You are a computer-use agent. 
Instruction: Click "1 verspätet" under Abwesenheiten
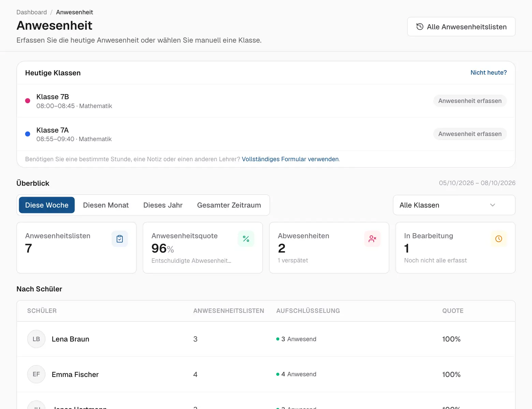pos(293,260)
